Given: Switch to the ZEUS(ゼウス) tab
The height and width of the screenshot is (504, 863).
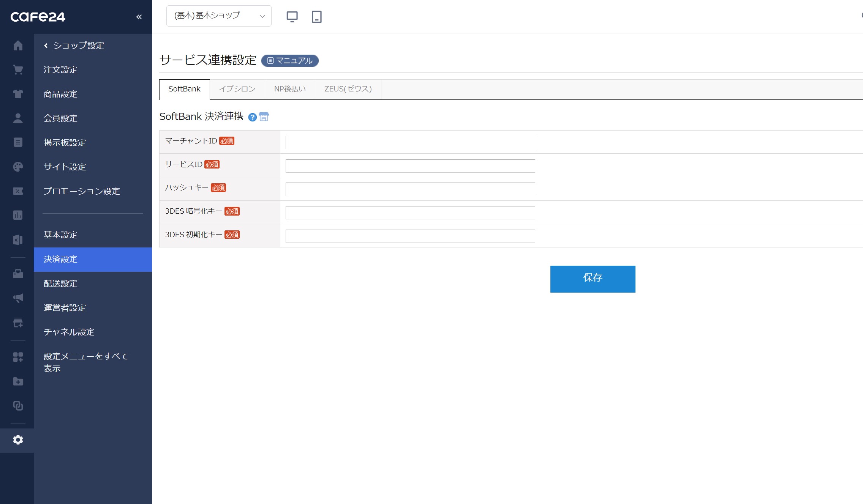Looking at the screenshot, I should (x=348, y=89).
